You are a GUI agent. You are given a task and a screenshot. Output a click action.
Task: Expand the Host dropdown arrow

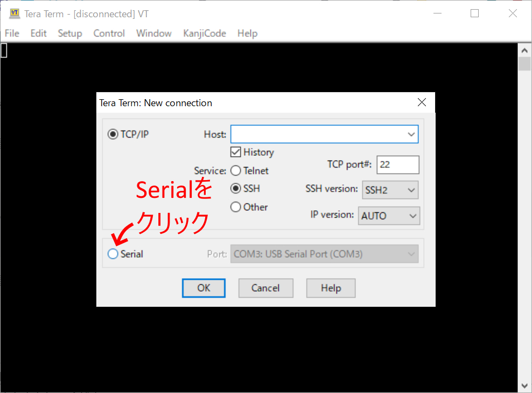[x=411, y=134]
